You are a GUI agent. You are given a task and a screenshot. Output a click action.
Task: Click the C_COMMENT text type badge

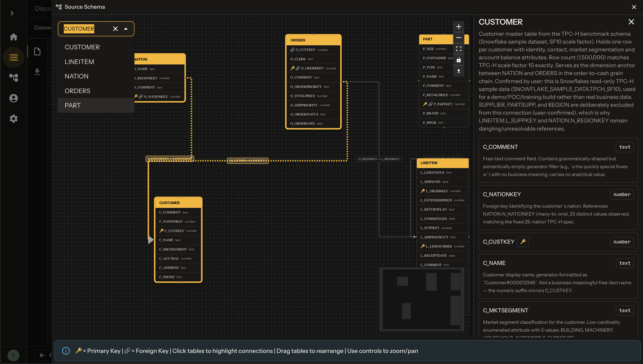click(x=624, y=147)
